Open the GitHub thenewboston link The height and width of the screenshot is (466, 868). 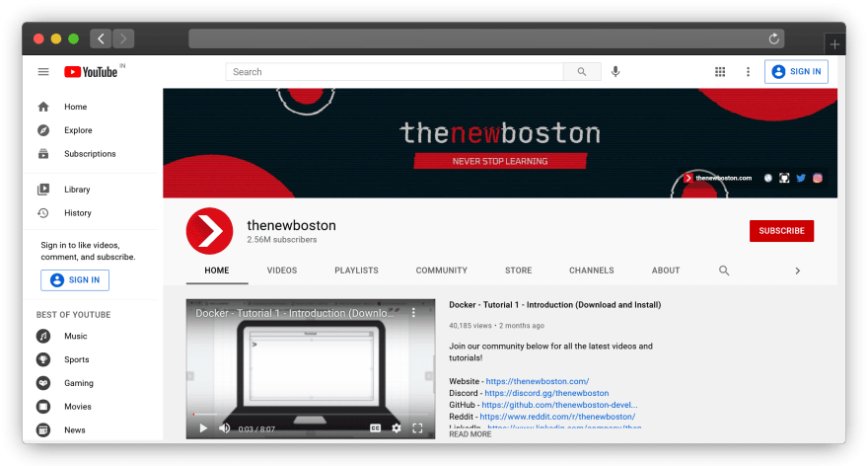(x=559, y=405)
